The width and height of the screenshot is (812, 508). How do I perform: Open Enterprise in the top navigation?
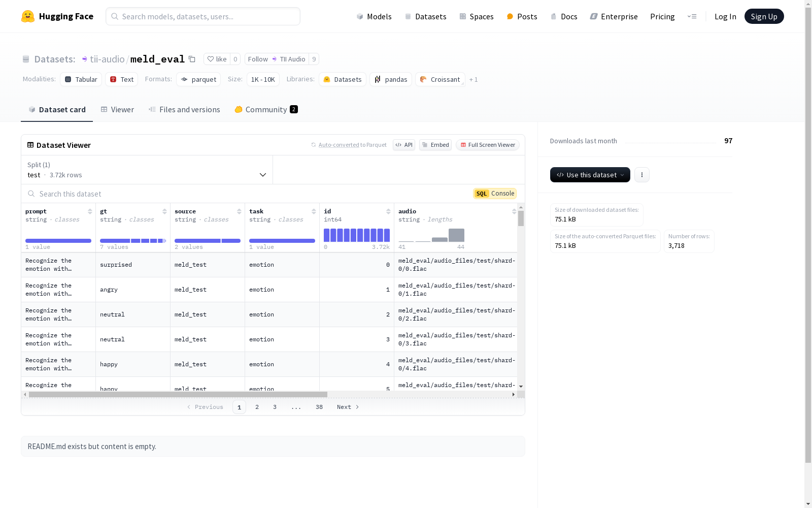coord(614,17)
